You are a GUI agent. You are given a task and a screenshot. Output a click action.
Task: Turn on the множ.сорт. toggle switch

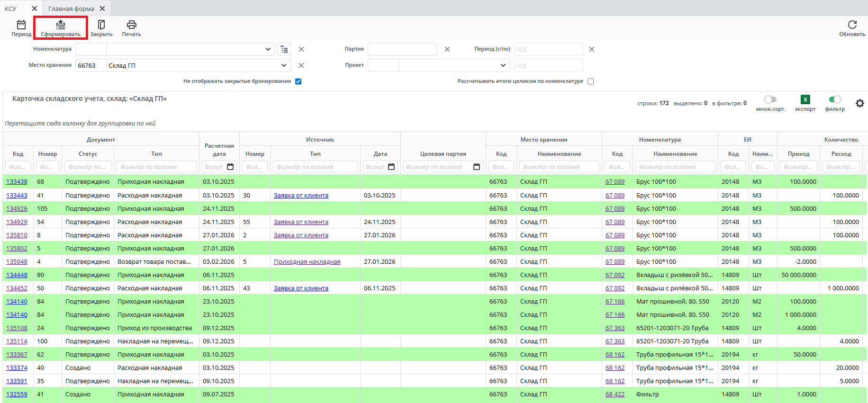(x=770, y=99)
